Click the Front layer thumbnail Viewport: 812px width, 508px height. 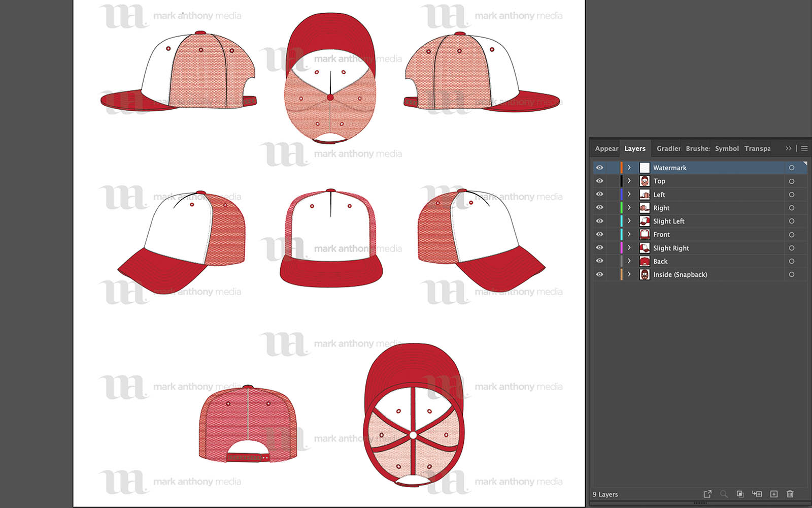pyautogui.click(x=645, y=234)
